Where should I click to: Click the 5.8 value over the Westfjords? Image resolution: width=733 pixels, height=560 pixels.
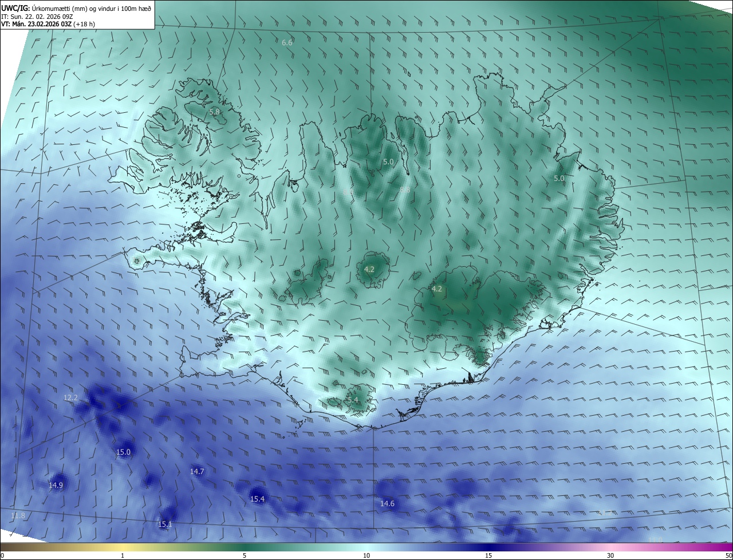215,112
